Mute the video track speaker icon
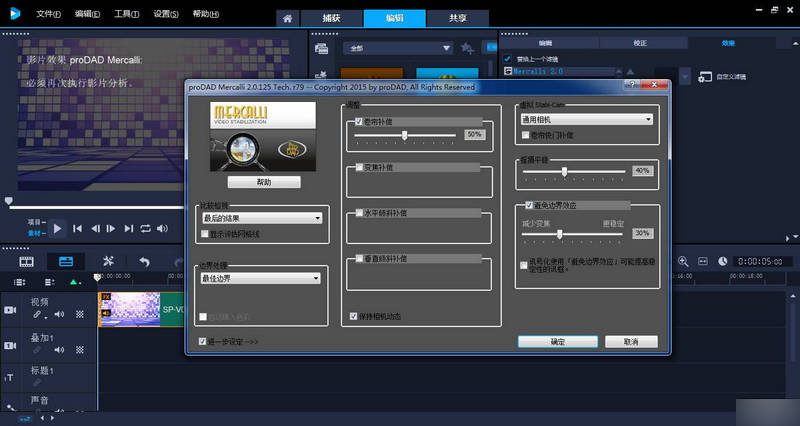800x426 pixels. tap(60, 314)
